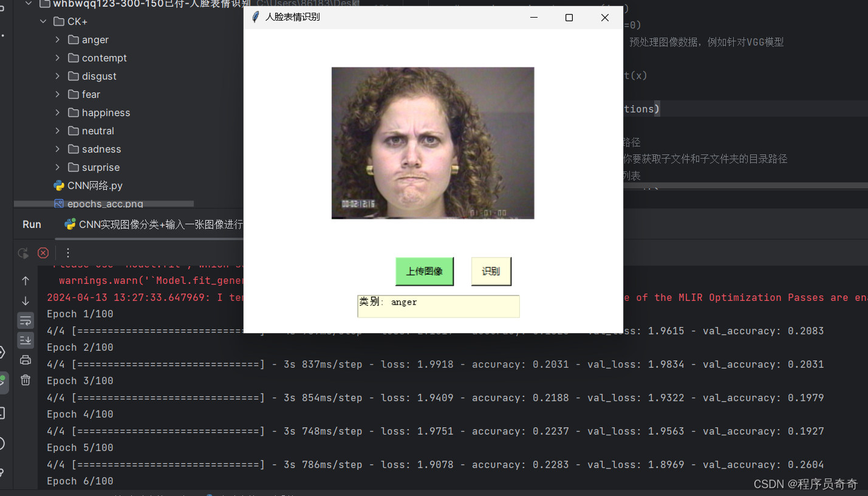
Task: Toggle soft-wrap in the Run console
Action: tap(26, 320)
